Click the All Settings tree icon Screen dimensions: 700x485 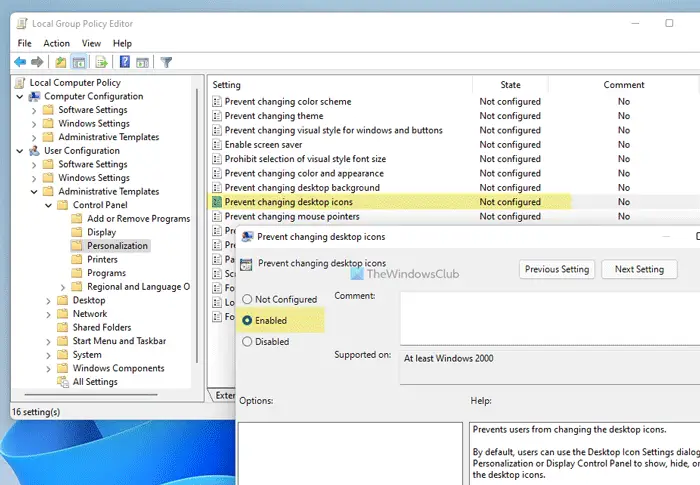click(63, 382)
